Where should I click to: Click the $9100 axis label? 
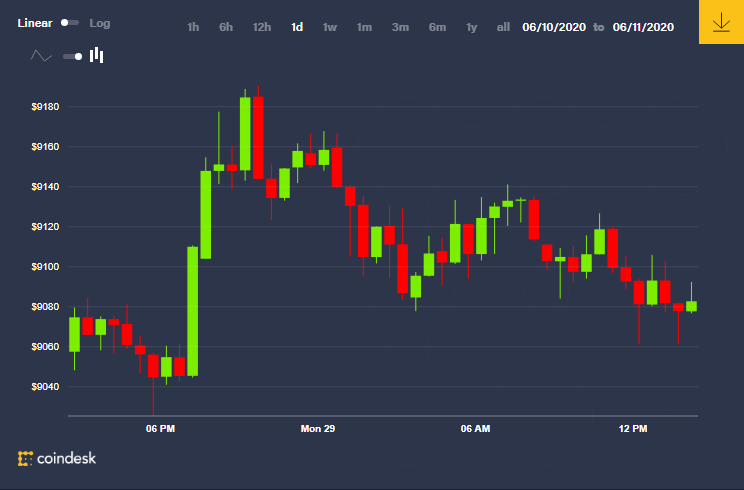point(46,267)
